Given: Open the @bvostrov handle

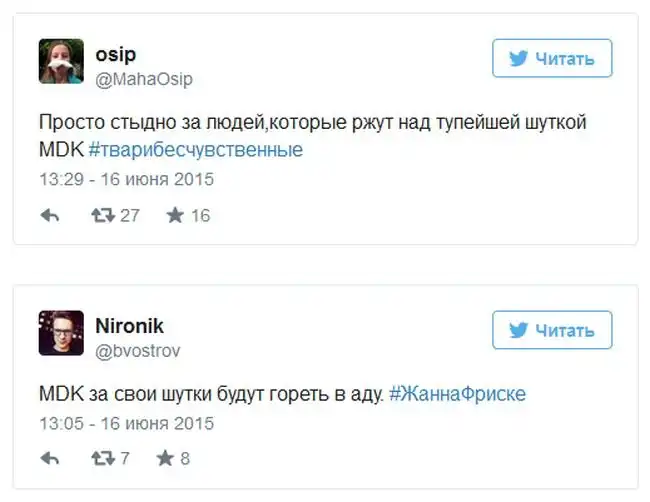Looking at the screenshot, I should (138, 351).
